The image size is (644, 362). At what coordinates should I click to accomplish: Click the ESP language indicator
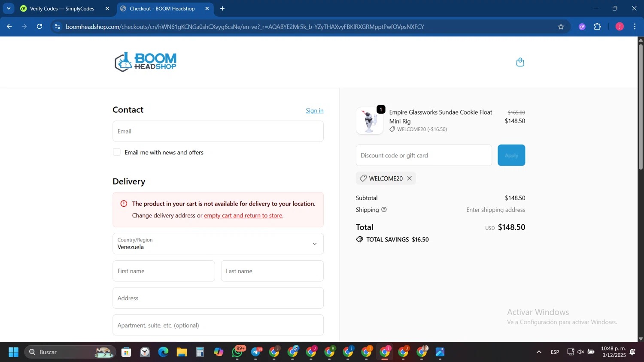[x=555, y=352]
